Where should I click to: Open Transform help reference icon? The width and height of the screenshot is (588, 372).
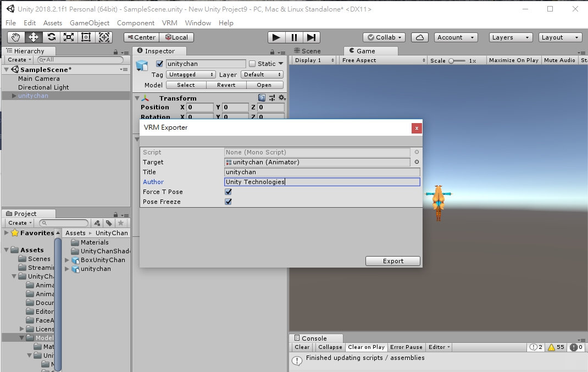pyautogui.click(x=262, y=98)
